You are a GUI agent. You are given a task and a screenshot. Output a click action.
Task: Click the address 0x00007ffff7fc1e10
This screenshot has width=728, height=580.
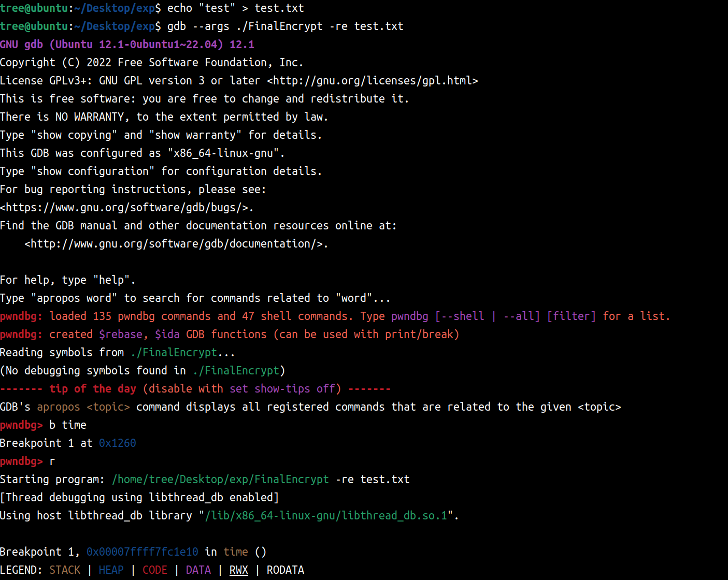[x=142, y=552]
